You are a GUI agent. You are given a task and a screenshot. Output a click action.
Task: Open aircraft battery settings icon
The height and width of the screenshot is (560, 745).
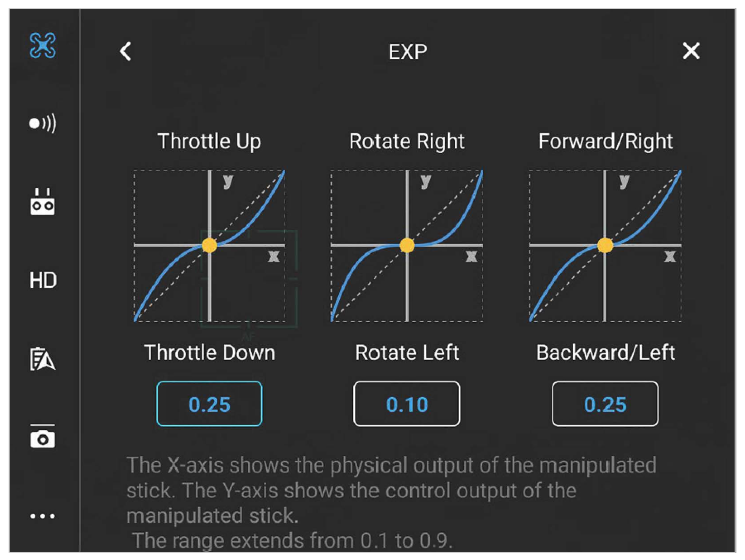[43, 359]
